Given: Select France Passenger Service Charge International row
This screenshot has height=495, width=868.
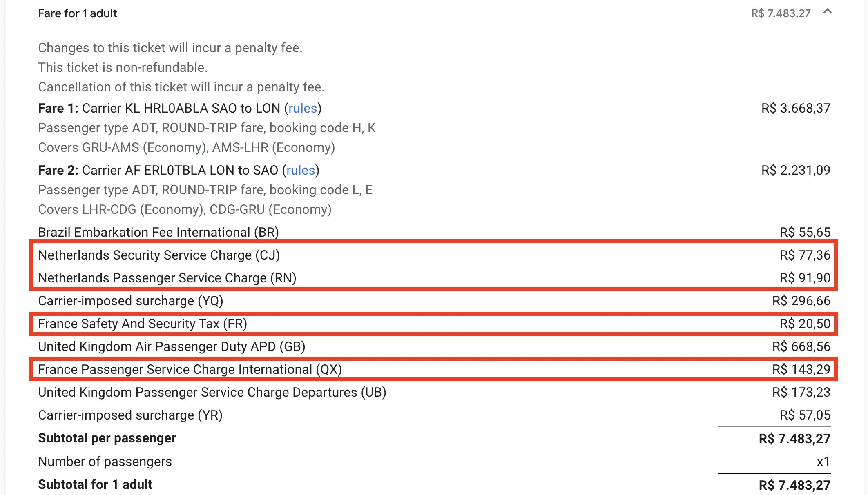Looking at the screenshot, I should [x=434, y=369].
